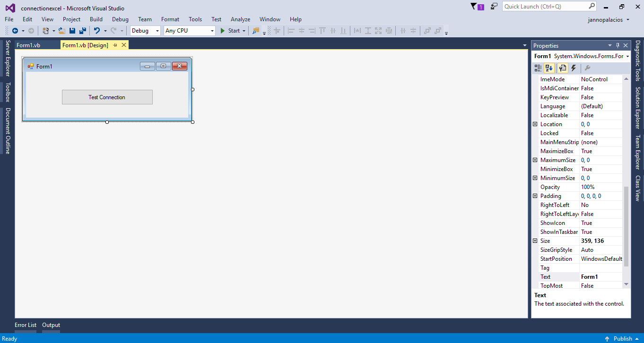Select the Test Connection button on form

pos(107,97)
